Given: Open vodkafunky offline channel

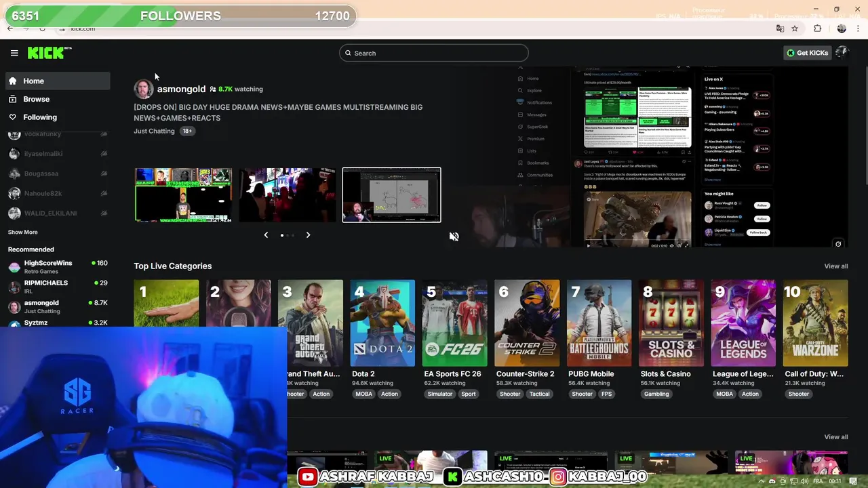Looking at the screenshot, I should pos(58,134).
